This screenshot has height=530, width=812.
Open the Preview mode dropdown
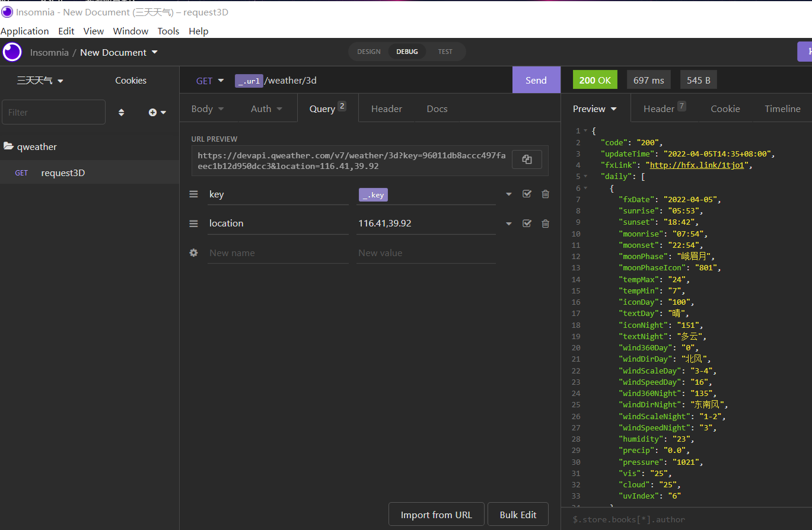pyautogui.click(x=594, y=108)
